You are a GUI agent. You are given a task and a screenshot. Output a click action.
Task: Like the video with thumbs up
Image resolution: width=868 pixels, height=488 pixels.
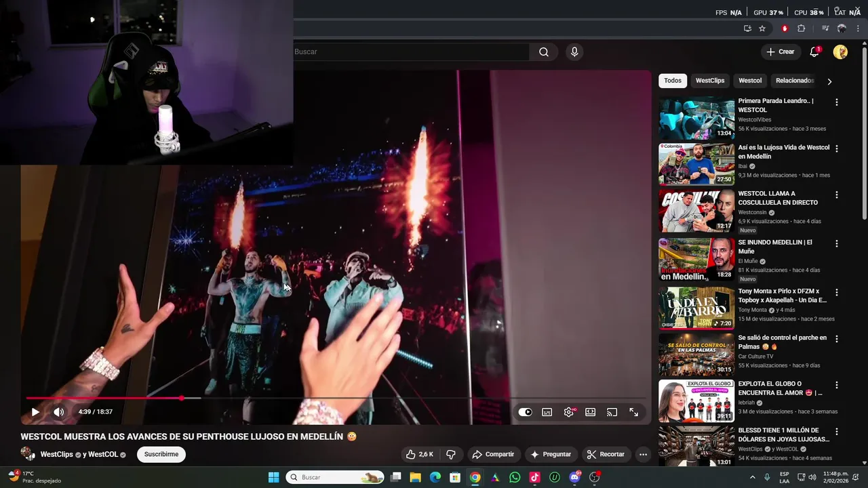(420, 454)
